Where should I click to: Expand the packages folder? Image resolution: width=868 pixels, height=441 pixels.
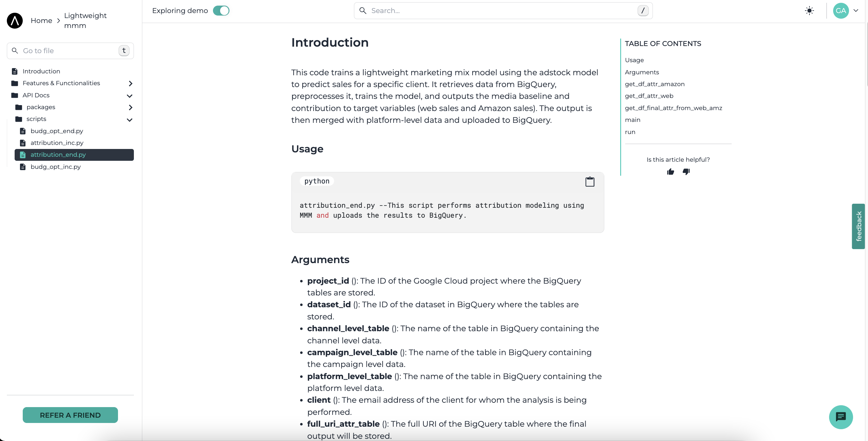click(130, 107)
